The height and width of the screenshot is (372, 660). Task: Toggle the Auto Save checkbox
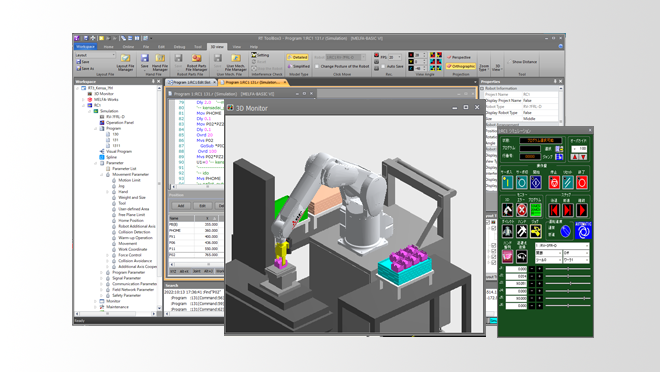(383, 66)
